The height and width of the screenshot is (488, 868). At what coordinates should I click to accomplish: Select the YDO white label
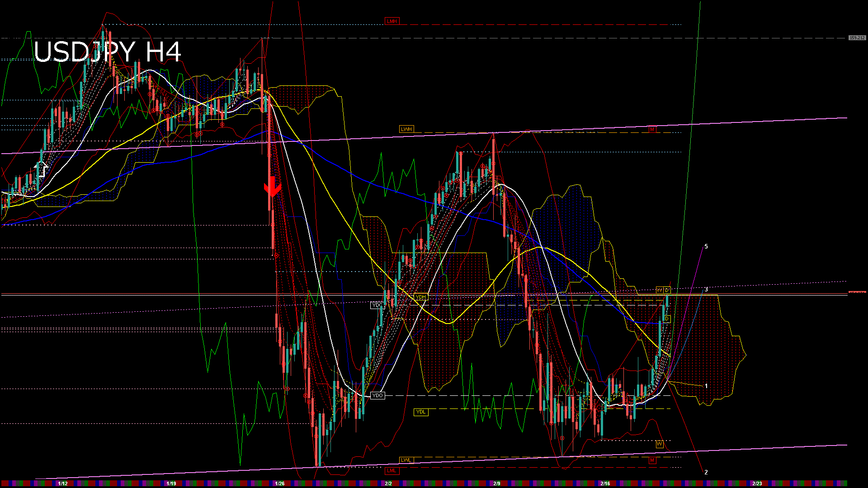377,395
